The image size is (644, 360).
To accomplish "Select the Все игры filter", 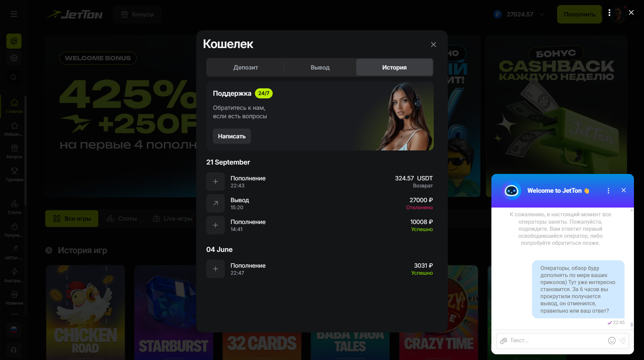I will [x=72, y=219].
